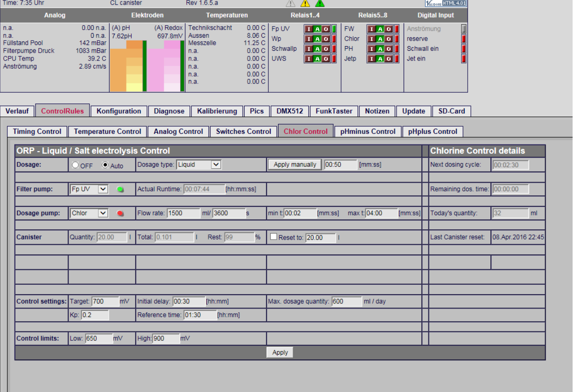Set Wp relay to A mode

pos(317,39)
